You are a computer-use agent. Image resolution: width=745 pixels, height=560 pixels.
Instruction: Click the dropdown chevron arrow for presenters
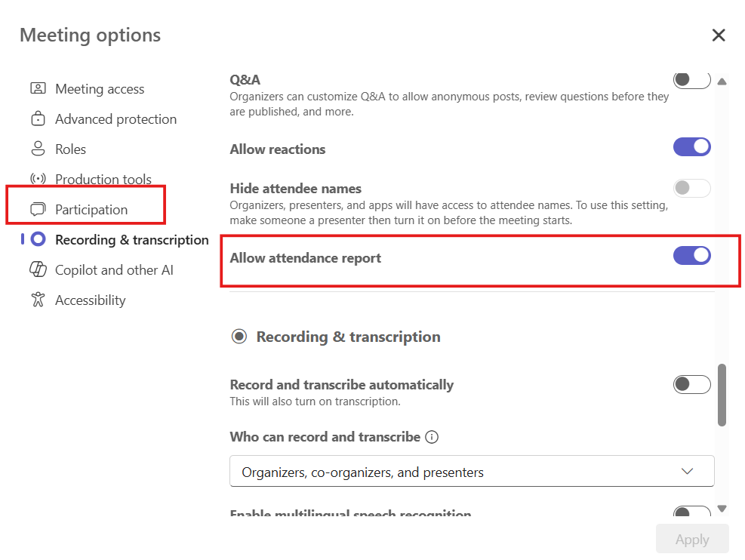coord(687,471)
